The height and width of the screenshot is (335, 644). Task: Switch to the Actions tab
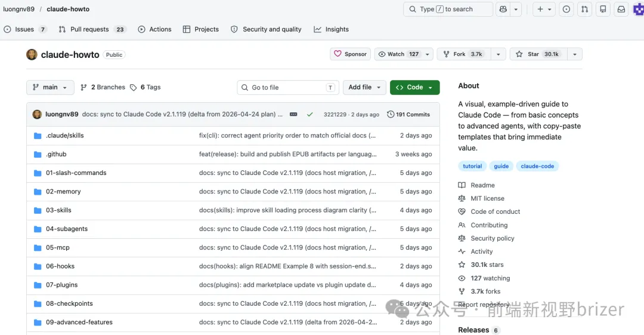point(155,29)
